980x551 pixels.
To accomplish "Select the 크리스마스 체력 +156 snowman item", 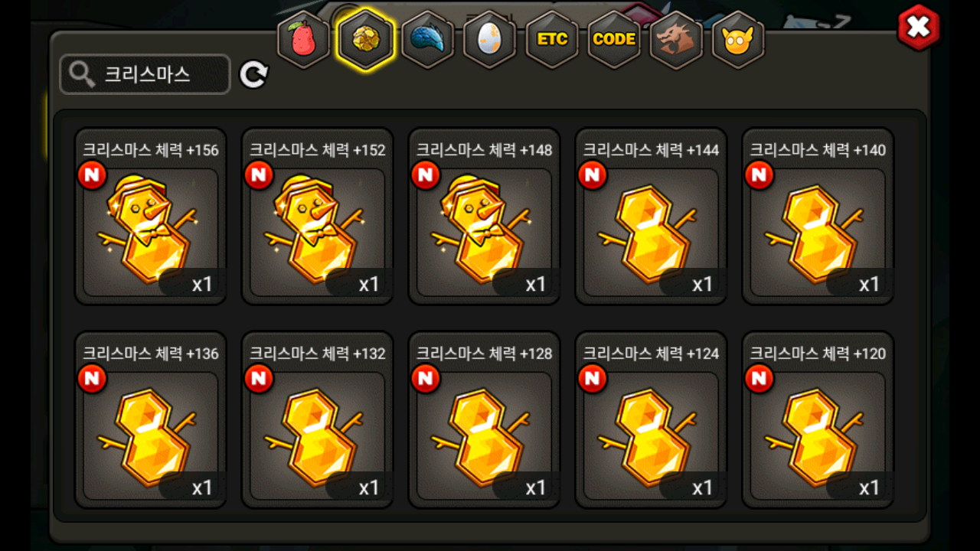I will tap(150, 217).
